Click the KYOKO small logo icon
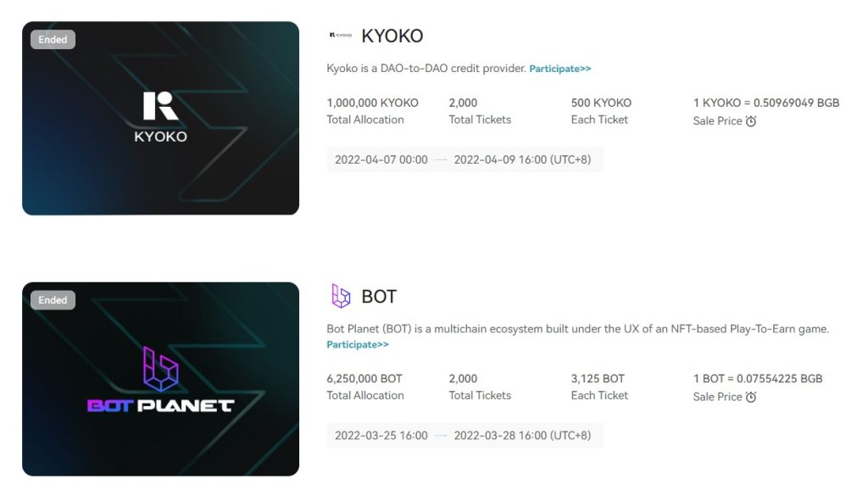This screenshot has height=490, width=868. [340, 36]
